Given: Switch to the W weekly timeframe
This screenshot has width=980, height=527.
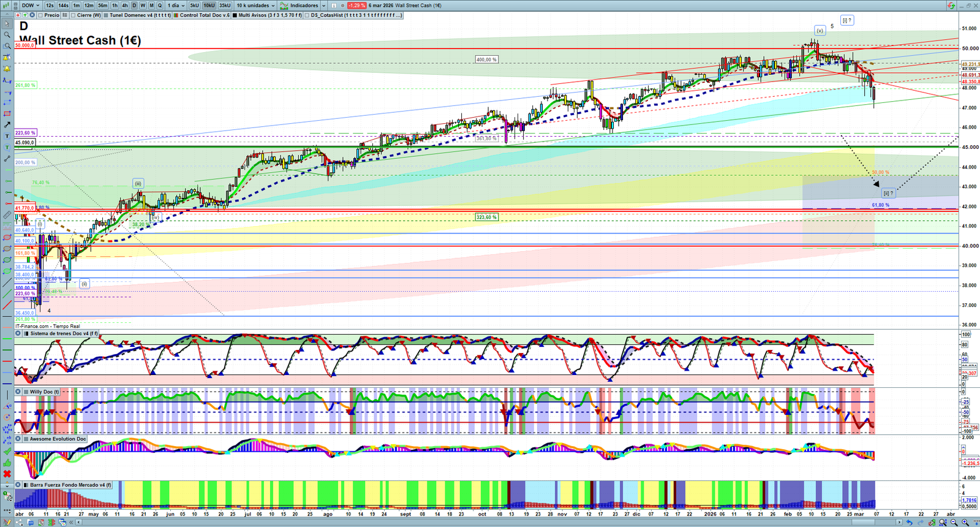Looking at the screenshot, I should (x=143, y=6).
